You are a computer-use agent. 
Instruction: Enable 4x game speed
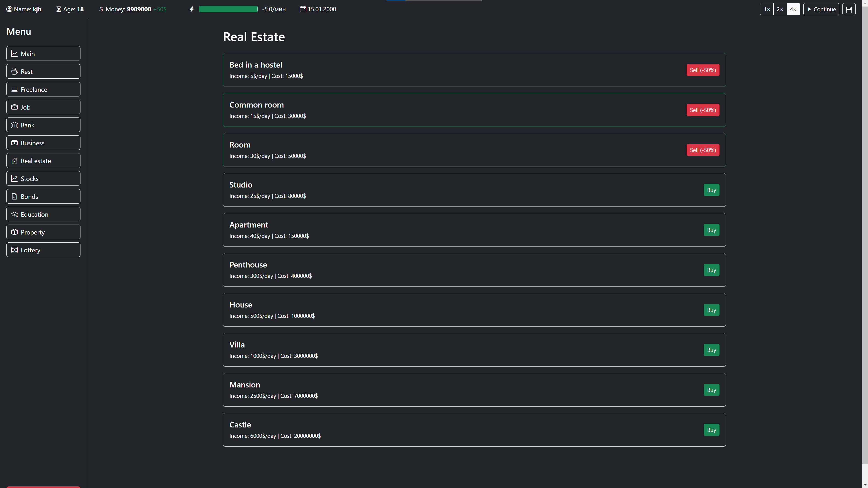tap(793, 9)
